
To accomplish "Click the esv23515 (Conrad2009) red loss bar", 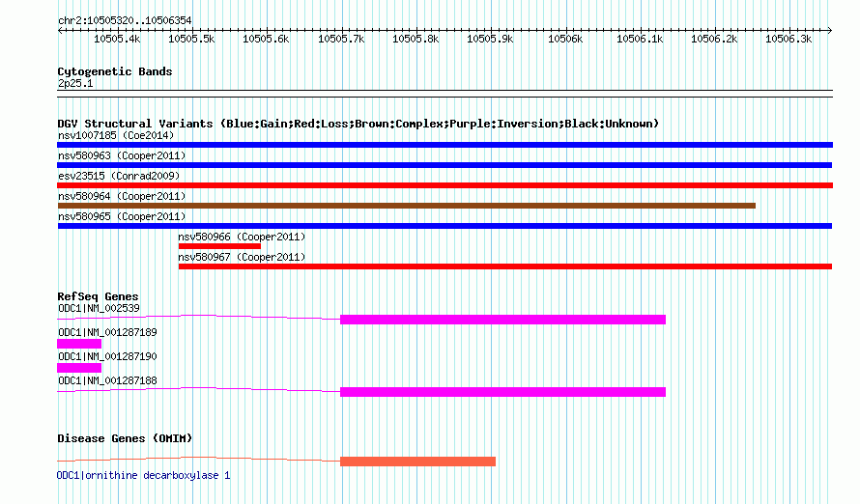I will point(444,185).
